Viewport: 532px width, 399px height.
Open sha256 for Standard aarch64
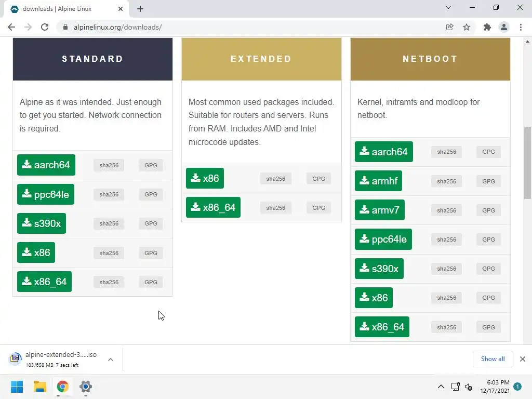(x=109, y=165)
